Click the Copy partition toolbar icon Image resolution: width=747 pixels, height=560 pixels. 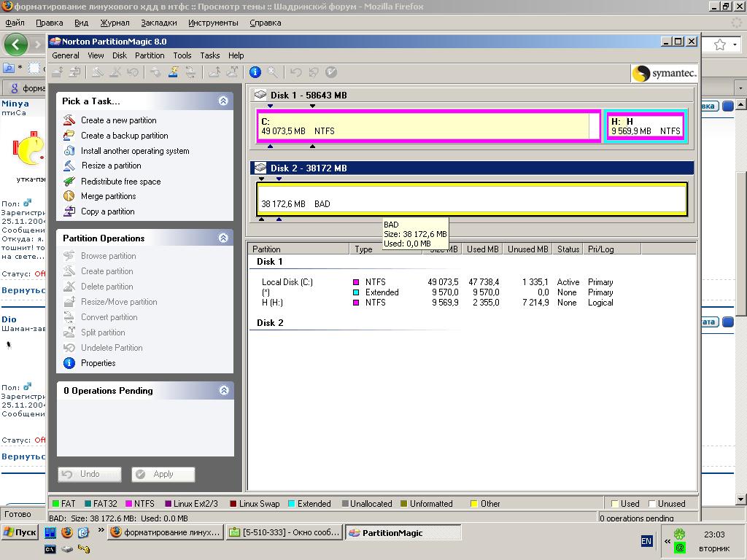point(75,72)
